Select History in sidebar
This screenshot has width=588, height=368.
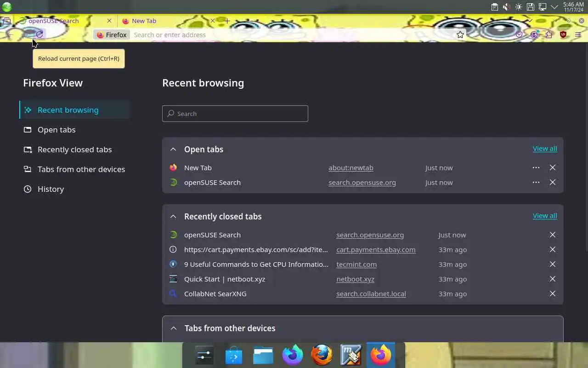click(x=76, y=189)
